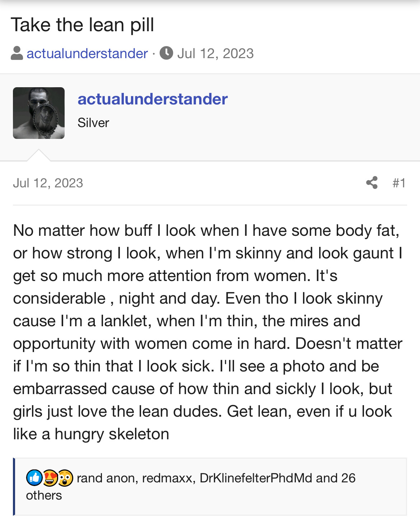Click reactor name rand anon
Viewport: 420px width, 524px height.
coord(106,478)
